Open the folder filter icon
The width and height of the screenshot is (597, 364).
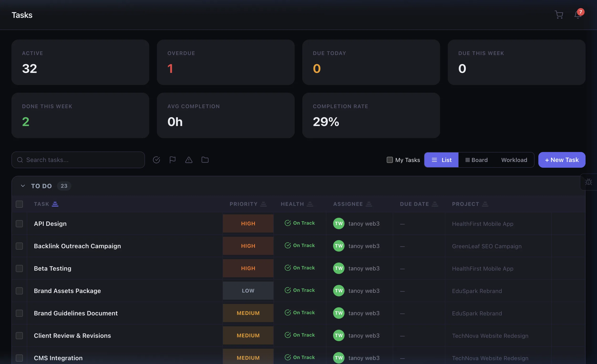(205, 160)
